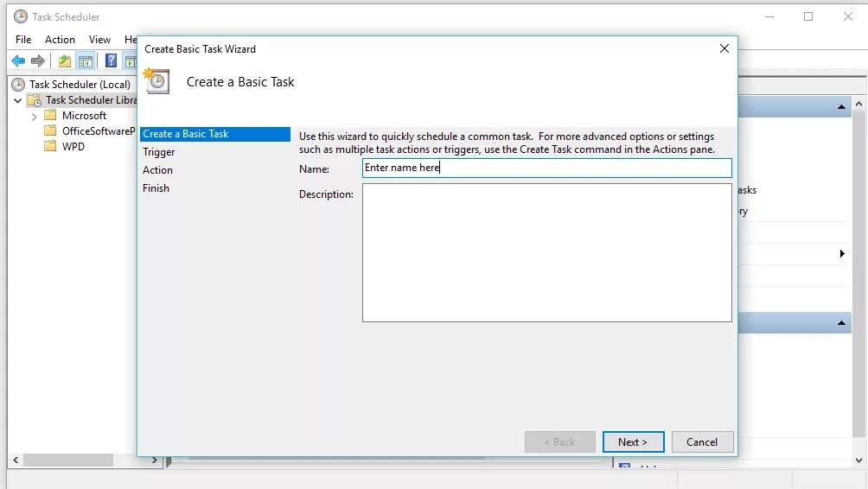Expand the Microsoft folder node
Screen dimensions: 868x489
pyautogui.click(x=35, y=117)
